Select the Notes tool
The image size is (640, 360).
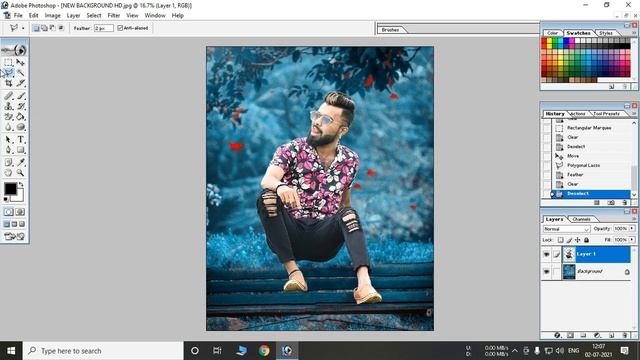point(8,162)
